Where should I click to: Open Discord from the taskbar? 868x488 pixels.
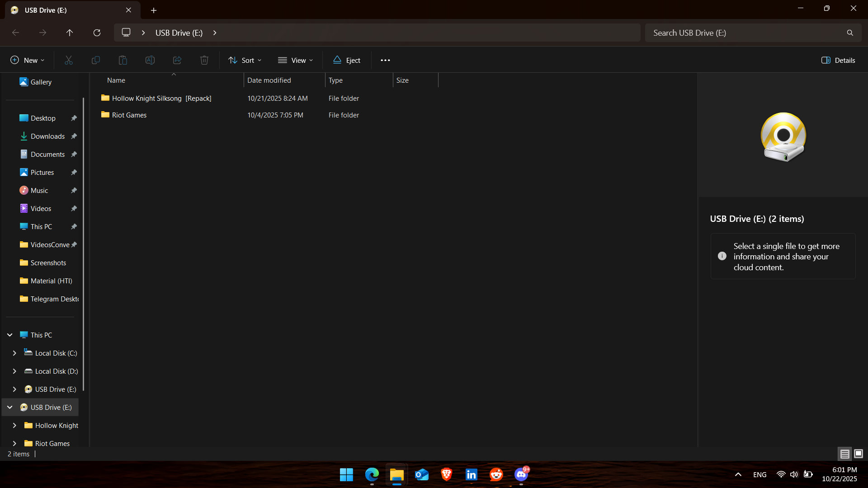[521, 474]
